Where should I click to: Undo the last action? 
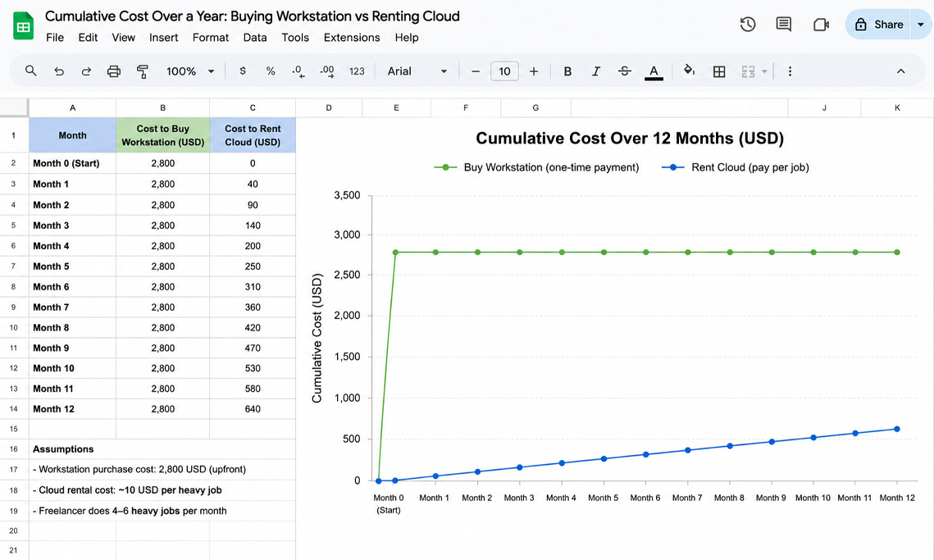(x=58, y=71)
